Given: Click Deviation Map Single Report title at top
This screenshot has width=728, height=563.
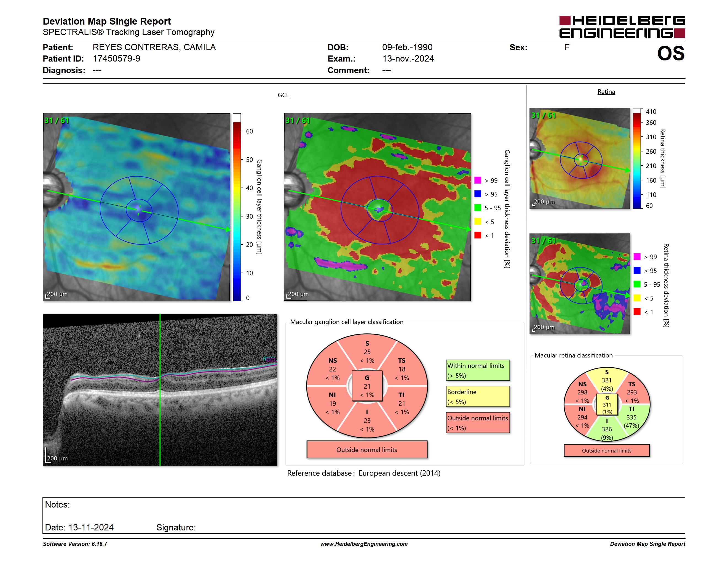Looking at the screenshot, I should [107, 21].
